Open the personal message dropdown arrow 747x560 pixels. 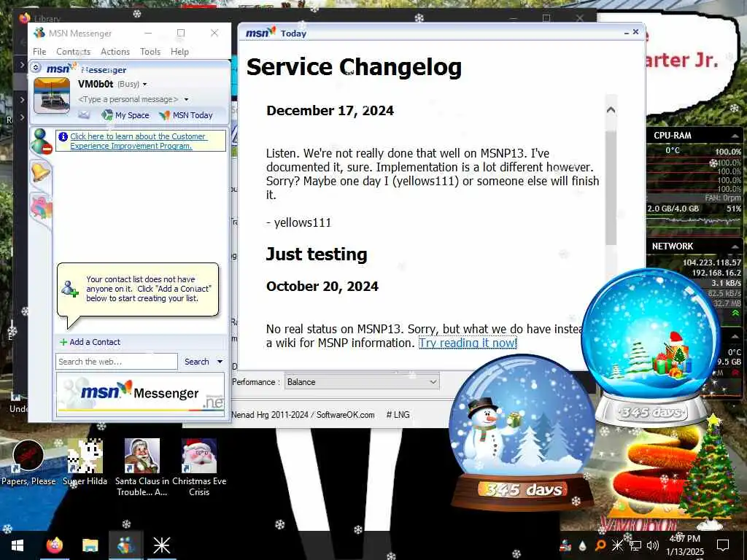[186, 99]
